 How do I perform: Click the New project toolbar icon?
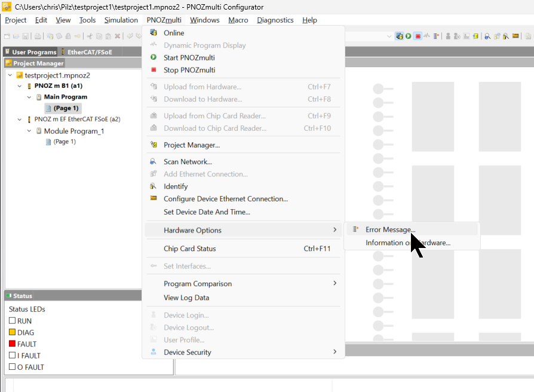click(x=7, y=36)
